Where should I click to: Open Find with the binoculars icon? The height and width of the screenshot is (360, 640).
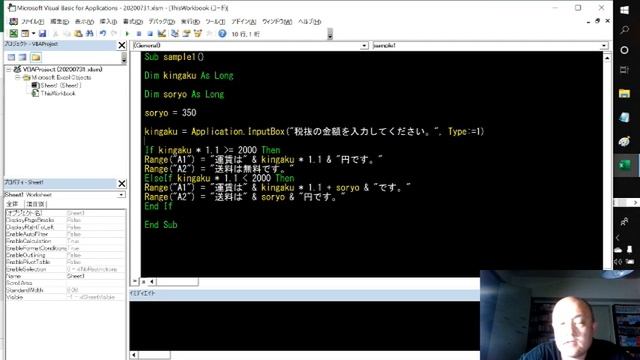point(89,33)
